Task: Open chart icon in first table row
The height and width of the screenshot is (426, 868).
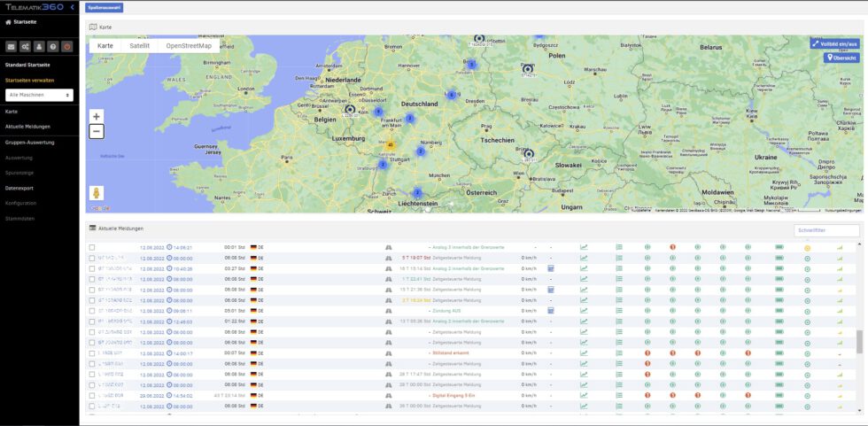Action: 584,247
